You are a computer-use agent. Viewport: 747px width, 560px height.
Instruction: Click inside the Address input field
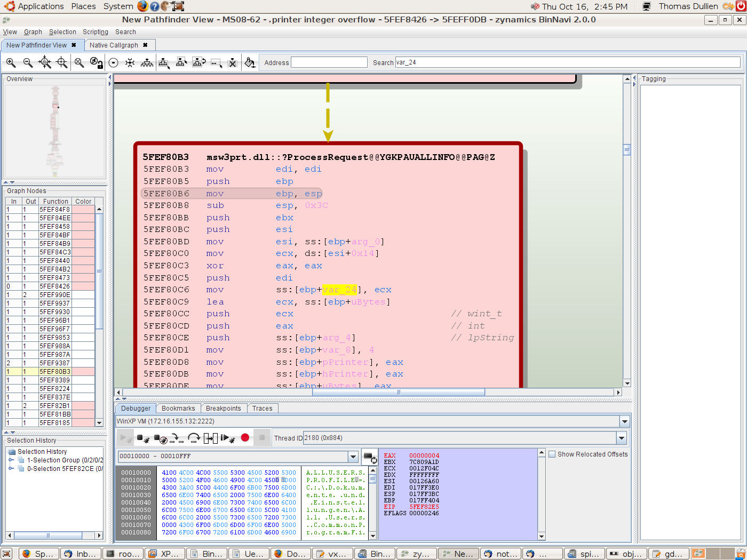(x=329, y=62)
